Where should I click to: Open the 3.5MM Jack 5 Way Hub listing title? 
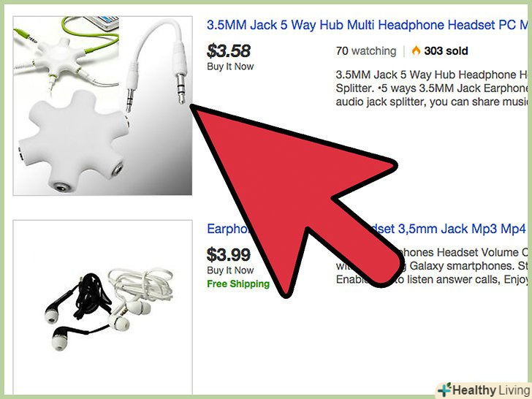click(367, 25)
